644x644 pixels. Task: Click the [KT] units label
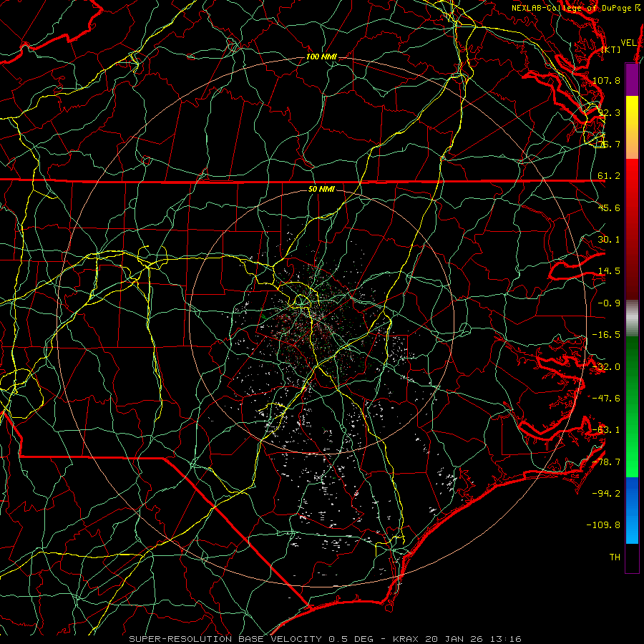[x=611, y=49]
